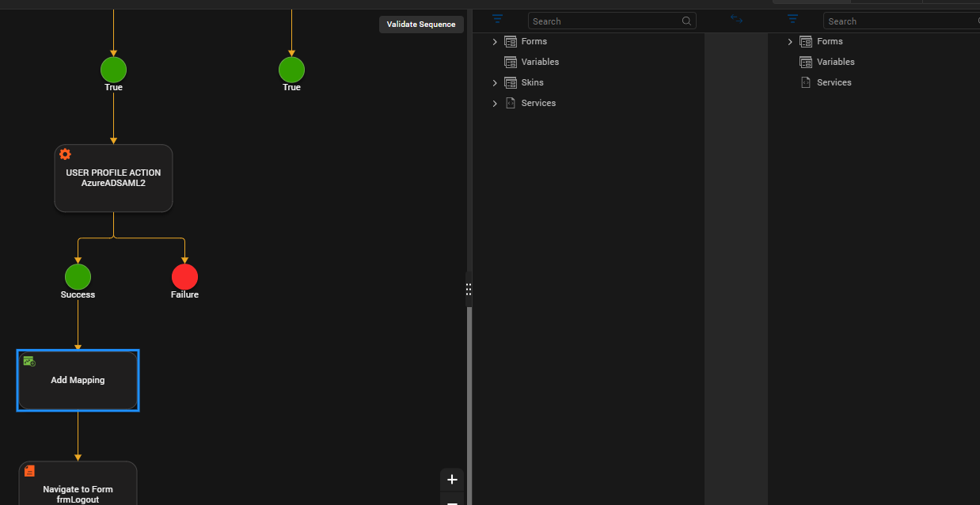Select Variables in the left tree
980x505 pixels.
540,62
